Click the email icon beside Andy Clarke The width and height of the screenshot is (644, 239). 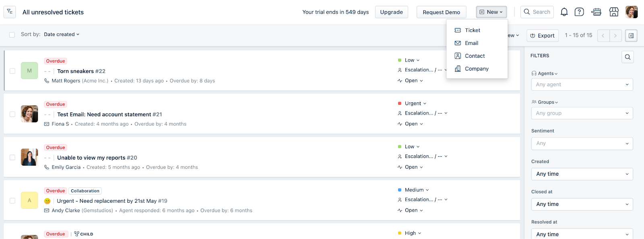tap(47, 210)
